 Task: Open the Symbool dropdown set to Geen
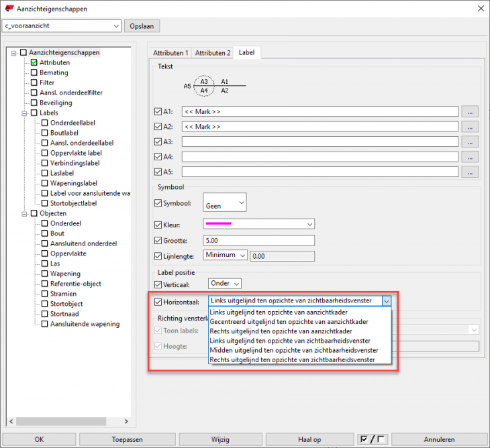click(x=225, y=202)
